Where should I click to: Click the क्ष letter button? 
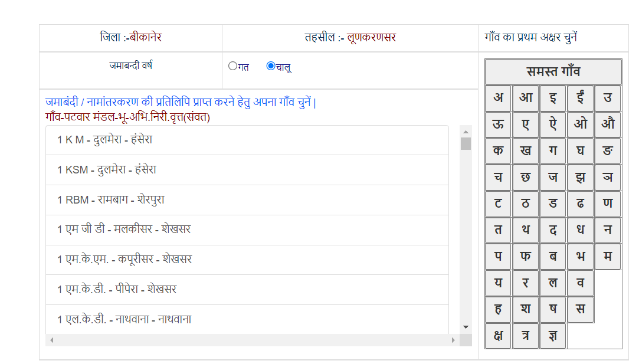pos(497,335)
